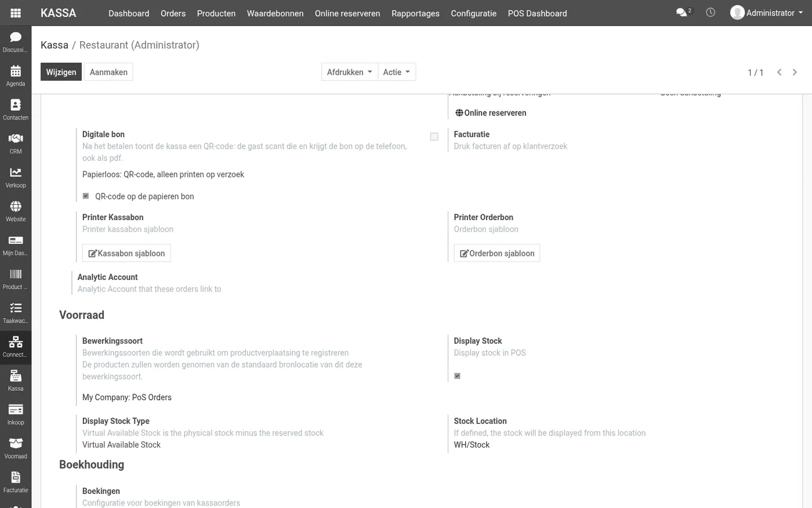Click the WH/Stock location value
Screen dimensions: 812x508
pos(472,445)
